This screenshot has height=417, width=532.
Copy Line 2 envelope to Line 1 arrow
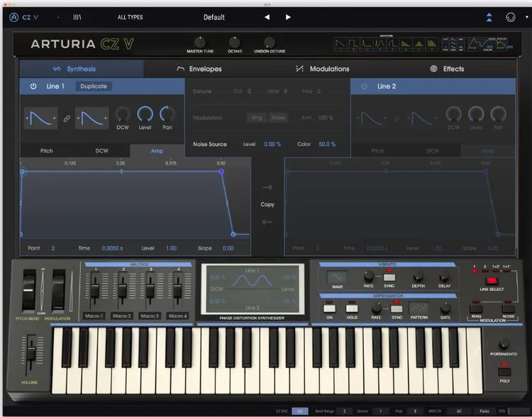[267, 222]
